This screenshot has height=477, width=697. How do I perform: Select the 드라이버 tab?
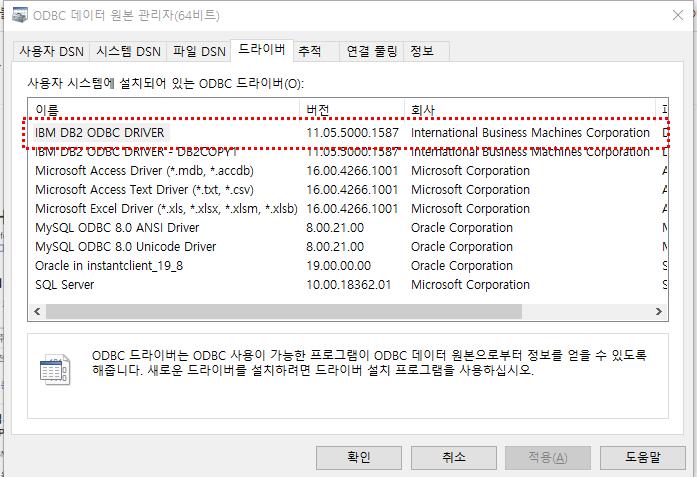[x=262, y=50]
